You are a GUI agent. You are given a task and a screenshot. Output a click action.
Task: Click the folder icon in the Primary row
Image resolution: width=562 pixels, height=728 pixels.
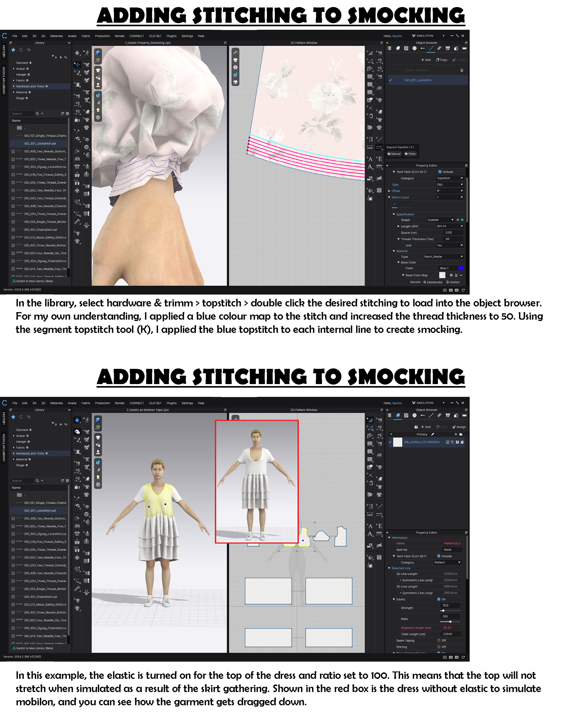[461, 434]
